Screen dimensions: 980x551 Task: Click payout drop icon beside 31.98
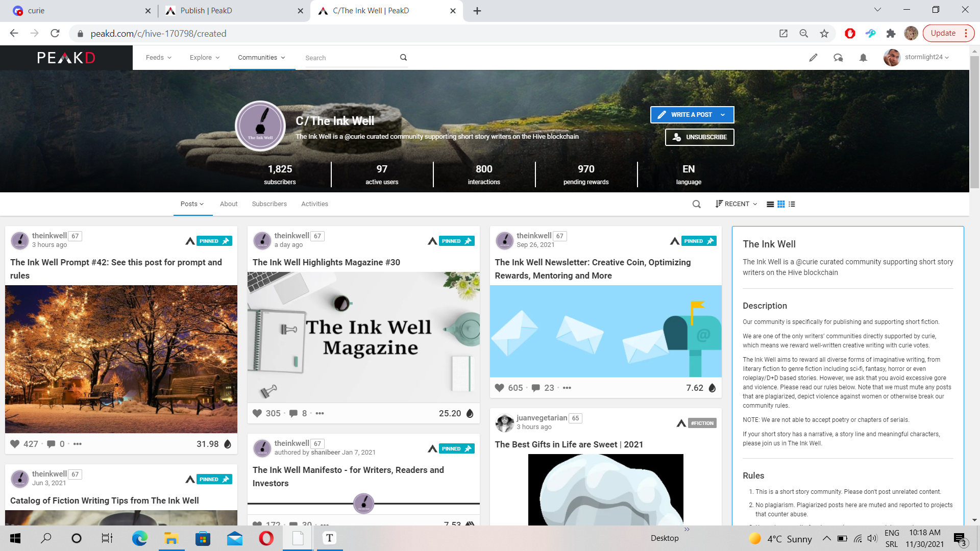228,444
